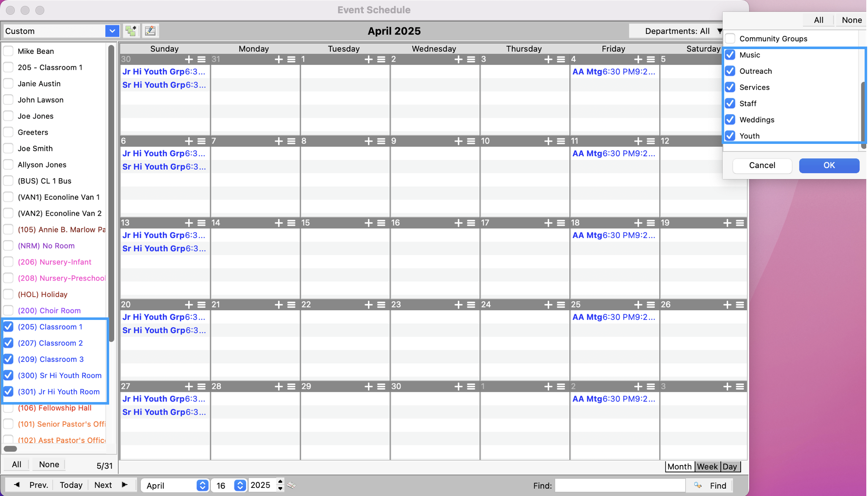The height and width of the screenshot is (496, 868).
Task: Click the pencil edit calendar toolbar icon
Action: [x=150, y=31]
